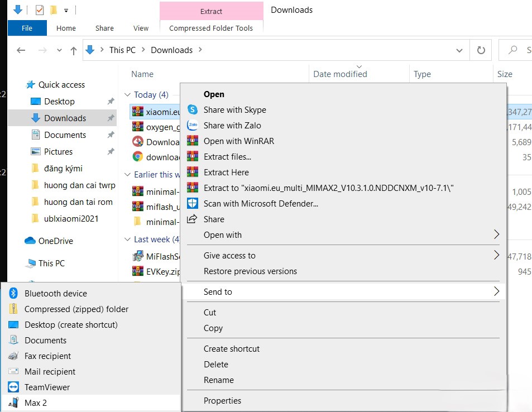
Task: Open the File tab
Action: (27, 28)
